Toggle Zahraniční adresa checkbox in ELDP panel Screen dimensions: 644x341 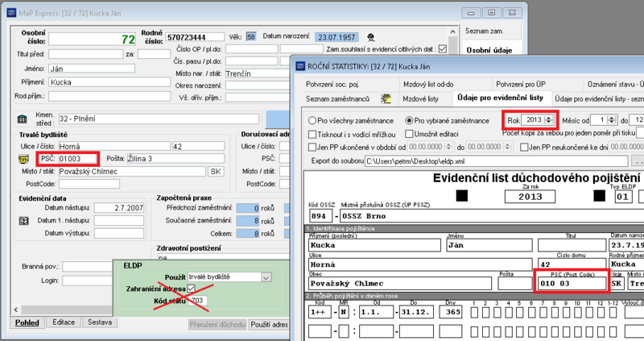(192, 289)
